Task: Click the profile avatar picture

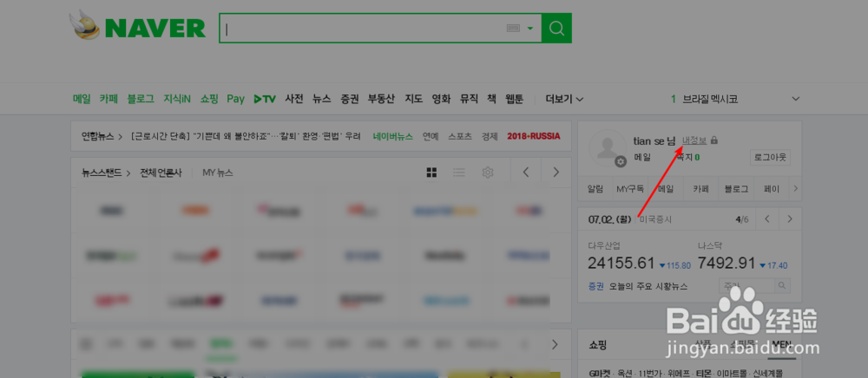Action: coord(608,148)
